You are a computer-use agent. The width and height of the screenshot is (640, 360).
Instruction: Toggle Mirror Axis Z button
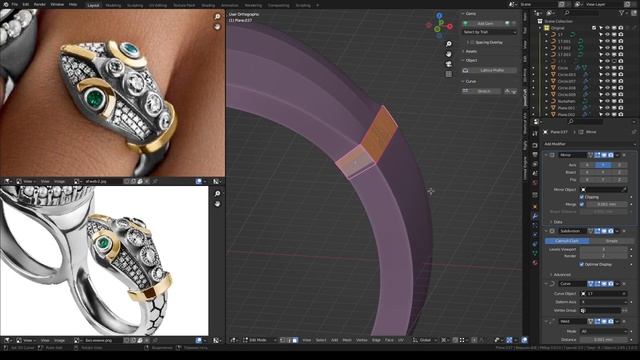pyautogui.click(x=619, y=165)
